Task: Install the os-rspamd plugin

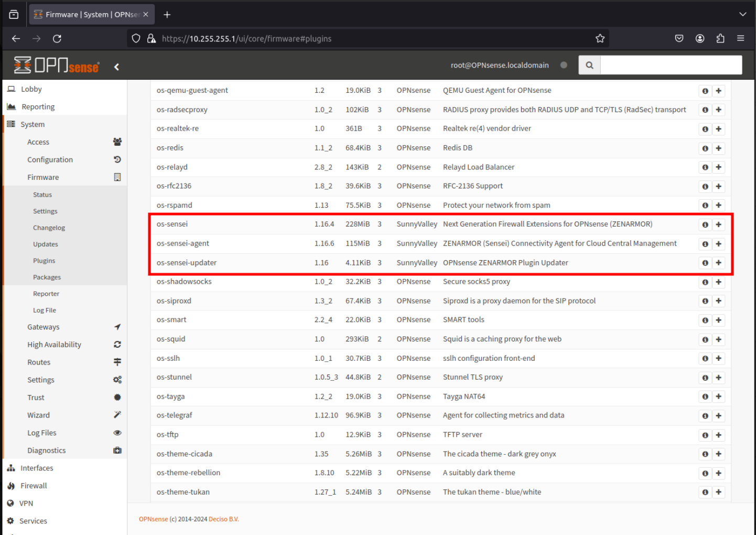Action: (x=718, y=206)
